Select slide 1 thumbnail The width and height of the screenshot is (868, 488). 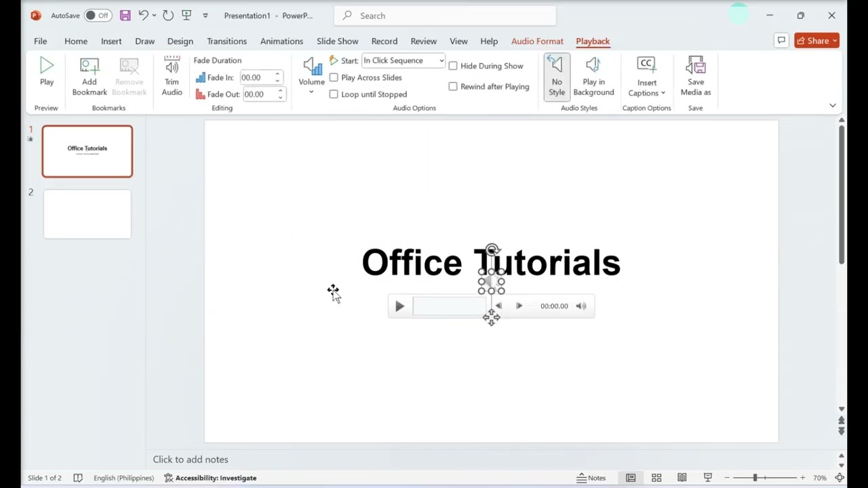[x=87, y=151]
